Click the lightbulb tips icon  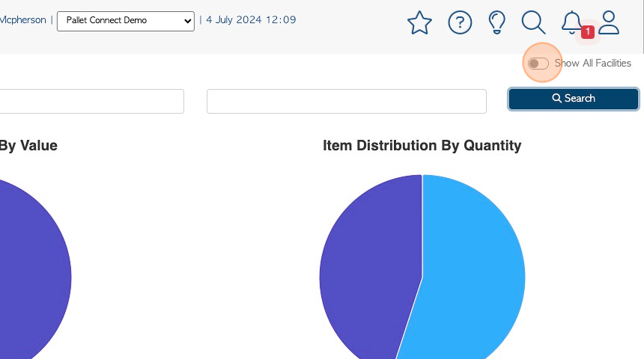click(x=496, y=22)
